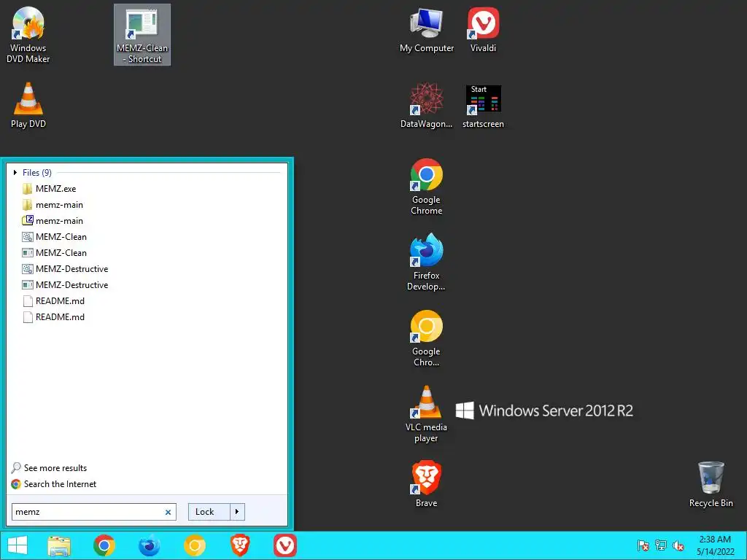Open the yellow Google Chrome Canary desktop icon

tap(426, 338)
